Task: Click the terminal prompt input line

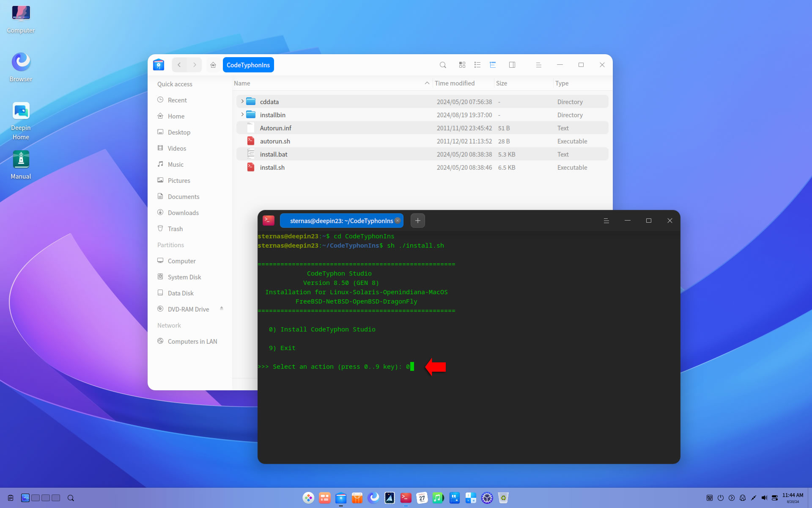Action: pos(336,367)
